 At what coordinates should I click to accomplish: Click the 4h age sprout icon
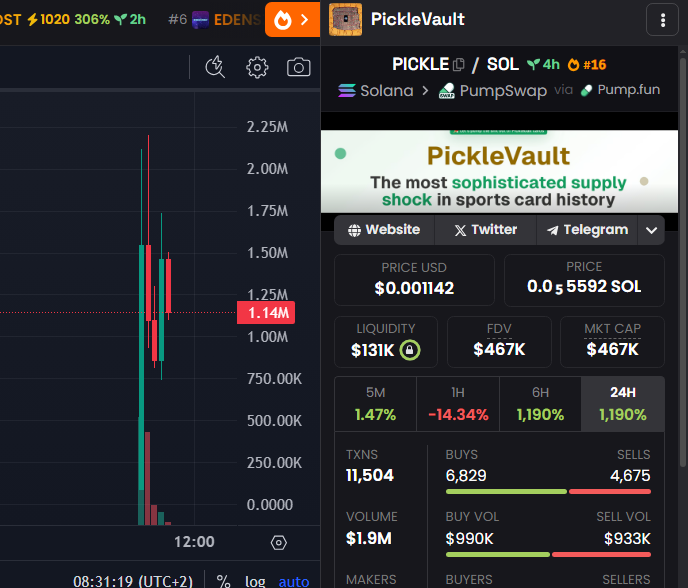533,65
